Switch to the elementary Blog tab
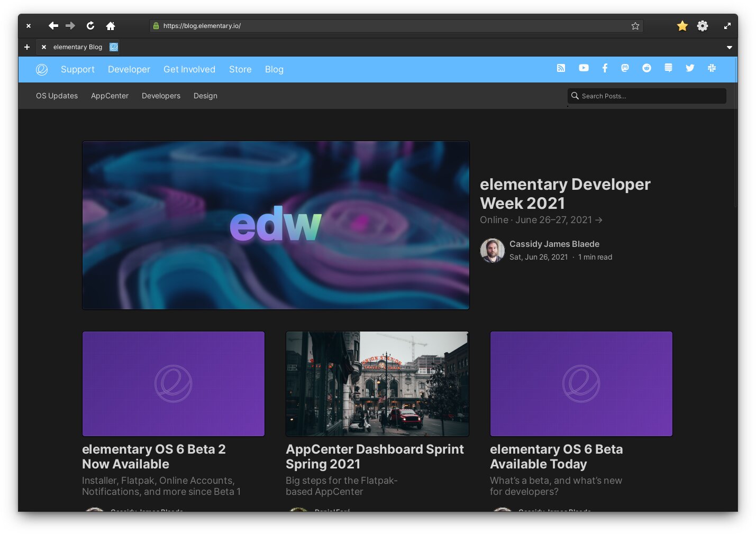Viewport: 756px width, 534px height. point(78,47)
